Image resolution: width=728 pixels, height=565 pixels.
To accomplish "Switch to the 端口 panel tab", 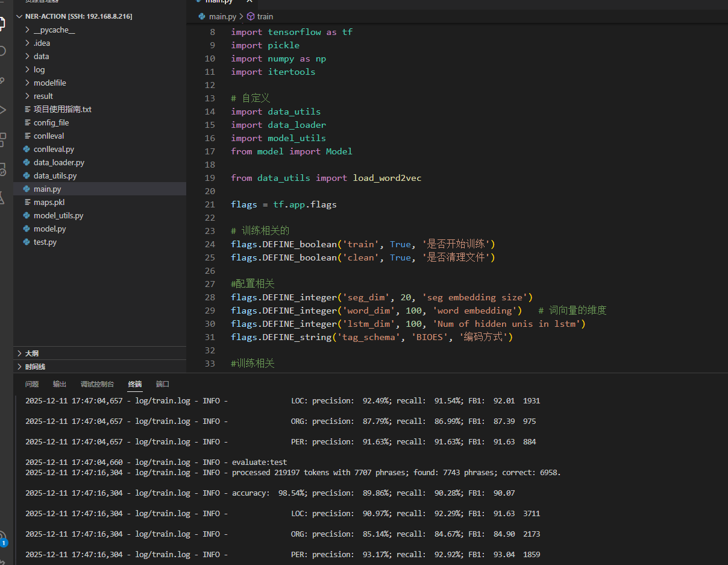I will (x=163, y=384).
